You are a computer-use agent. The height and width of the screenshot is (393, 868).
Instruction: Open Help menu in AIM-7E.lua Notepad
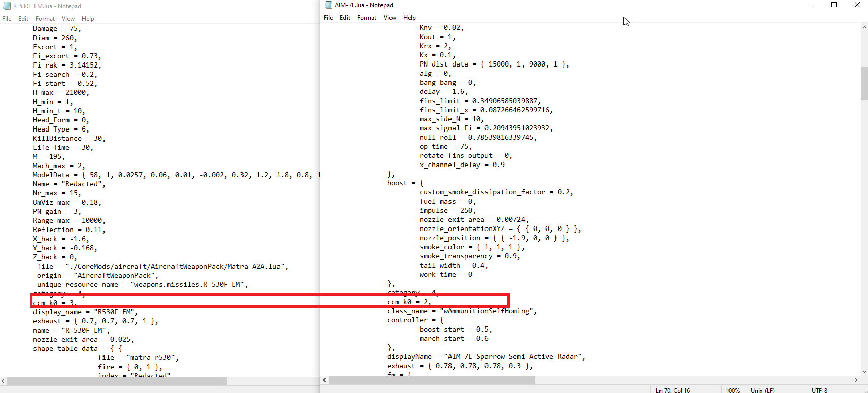(x=410, y=18)
